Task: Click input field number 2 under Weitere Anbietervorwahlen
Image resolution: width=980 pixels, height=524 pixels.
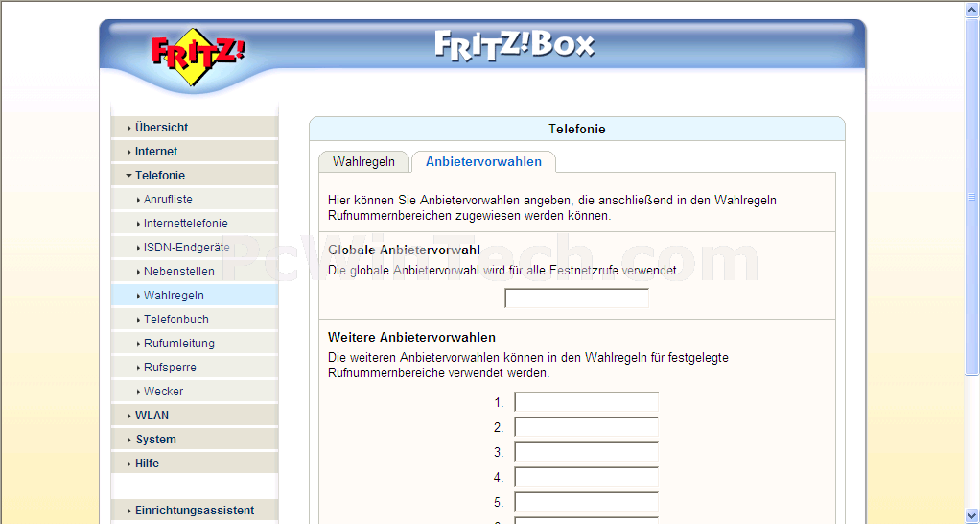Action: (x=586, y=427)
